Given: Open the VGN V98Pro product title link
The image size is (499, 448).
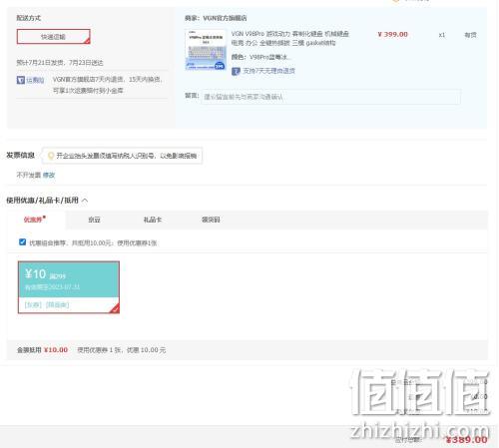Looking at the screenshot, I should pos(290,38).
